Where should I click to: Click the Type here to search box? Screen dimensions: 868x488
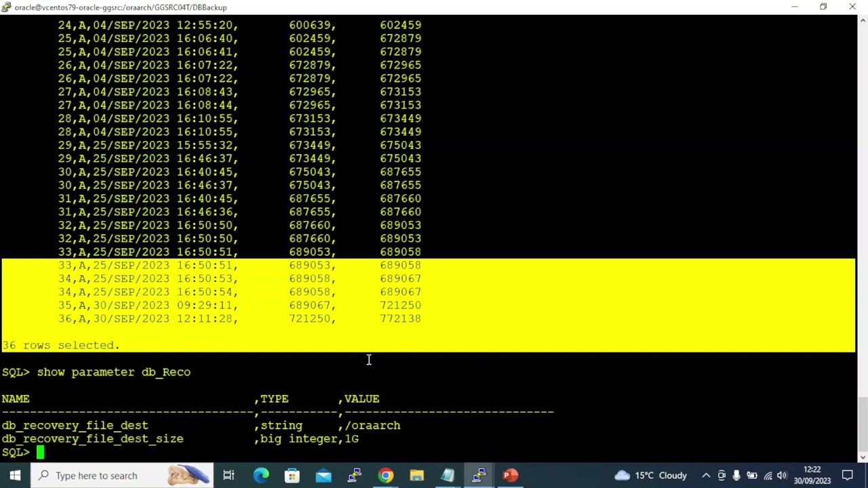tap(122, 475)
